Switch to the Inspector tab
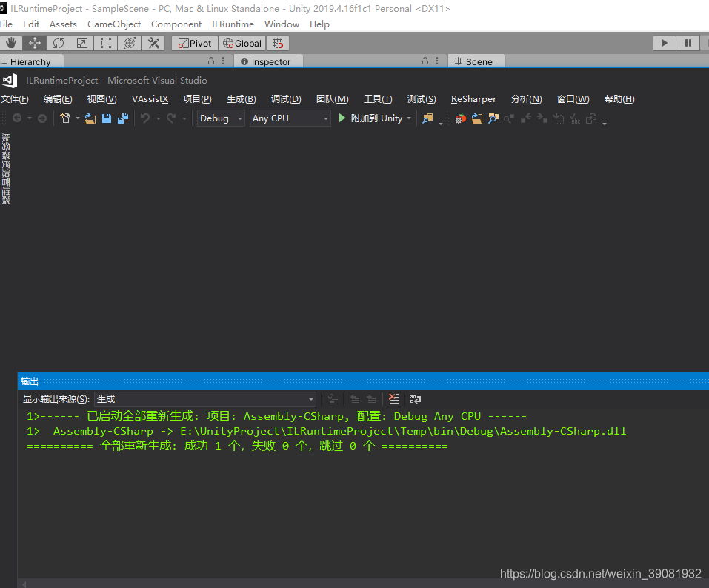The image size is (709, 588). [x=269, y=61]
